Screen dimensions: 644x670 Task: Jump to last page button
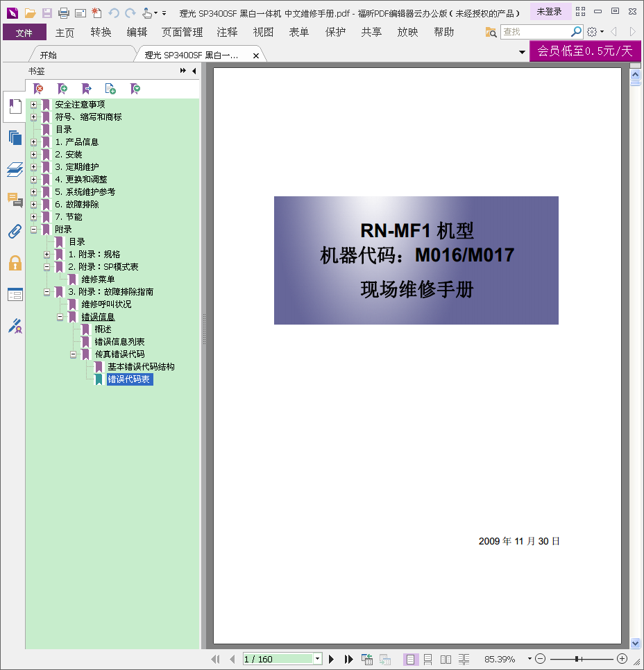click(x=349, y=659)
